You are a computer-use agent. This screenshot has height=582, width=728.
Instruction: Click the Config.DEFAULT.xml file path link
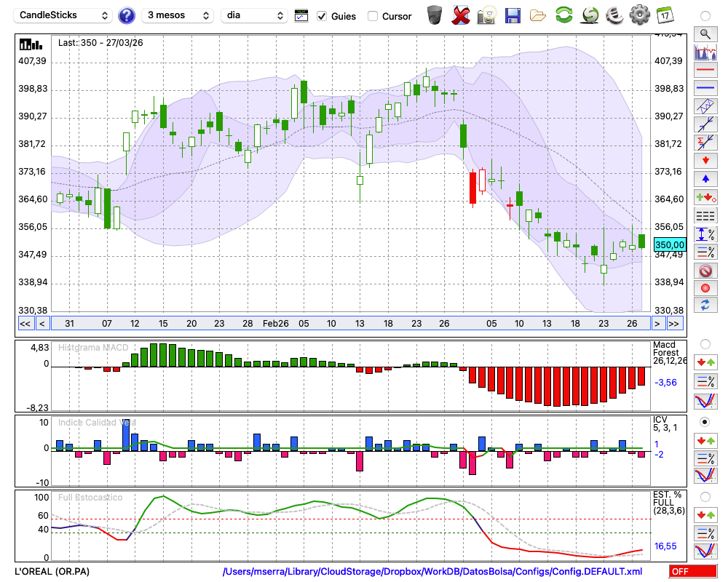click(432, 572)
